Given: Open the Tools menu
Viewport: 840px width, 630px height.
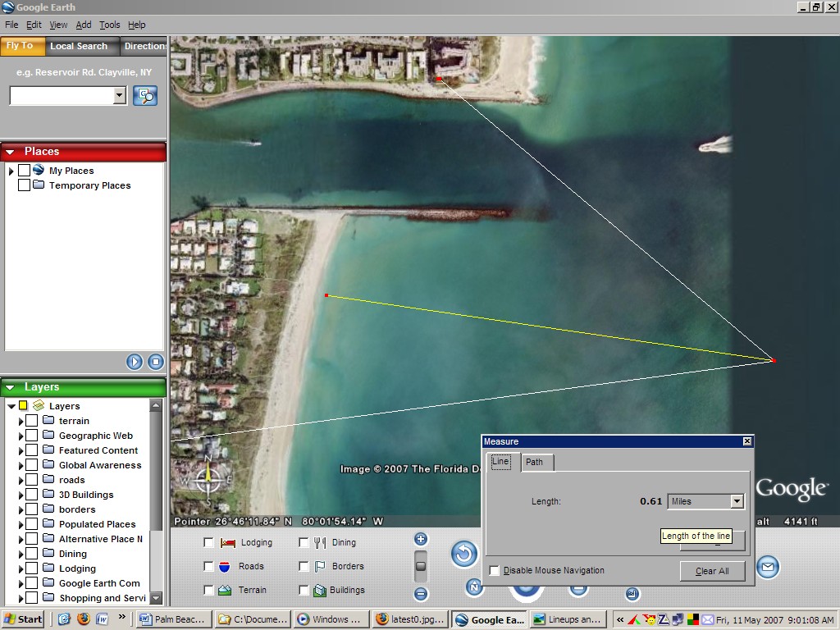Looking at the screenshot, I should coord(109,25).
